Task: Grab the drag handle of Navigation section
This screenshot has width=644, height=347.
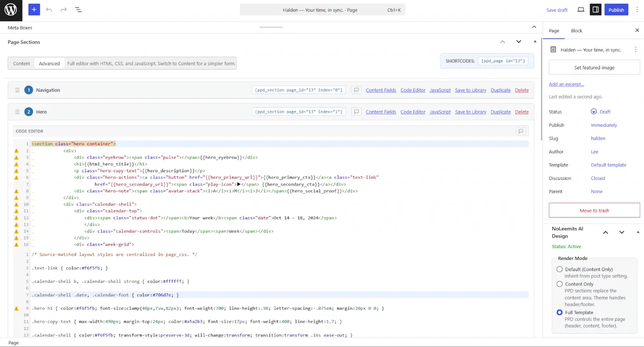Action: tap(17, 90)
